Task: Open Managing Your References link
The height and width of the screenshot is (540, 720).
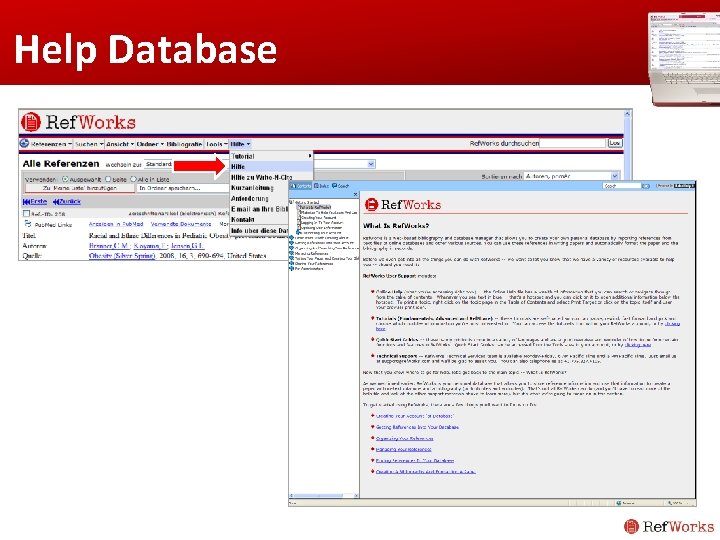Action: 404,449
